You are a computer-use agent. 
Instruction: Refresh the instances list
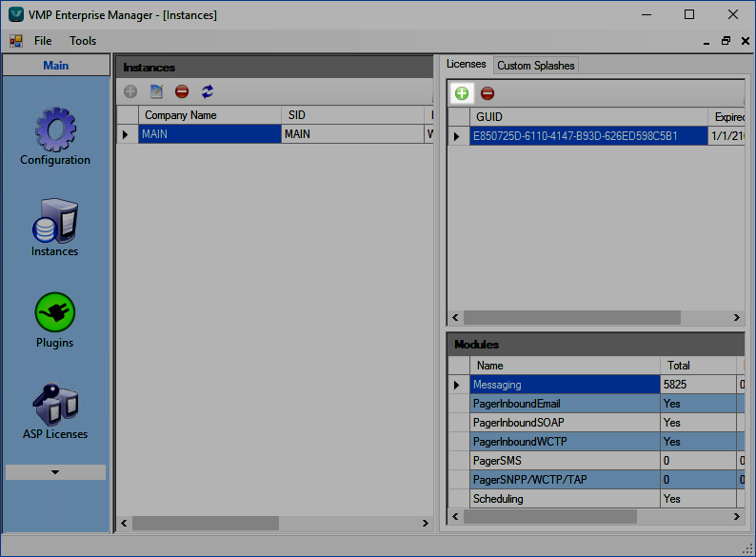point(208,92)
